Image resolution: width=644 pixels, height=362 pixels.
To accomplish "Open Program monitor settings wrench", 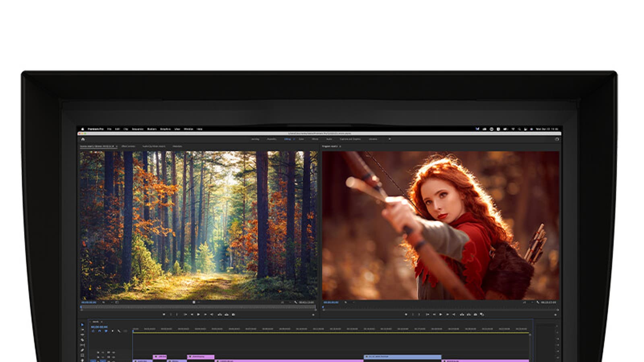I will click(x=538, y=302).
